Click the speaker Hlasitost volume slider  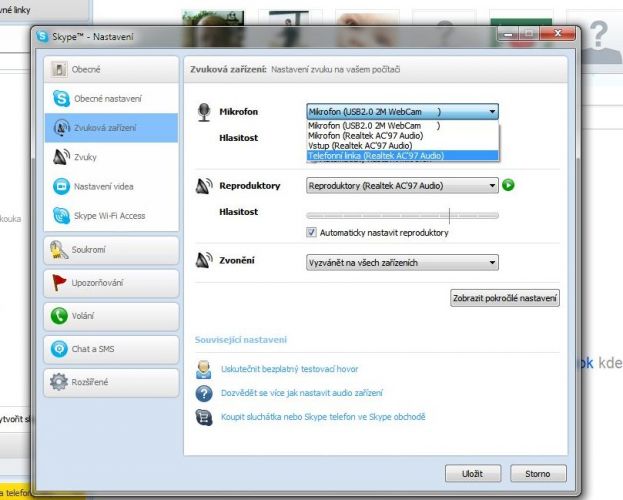402,215
